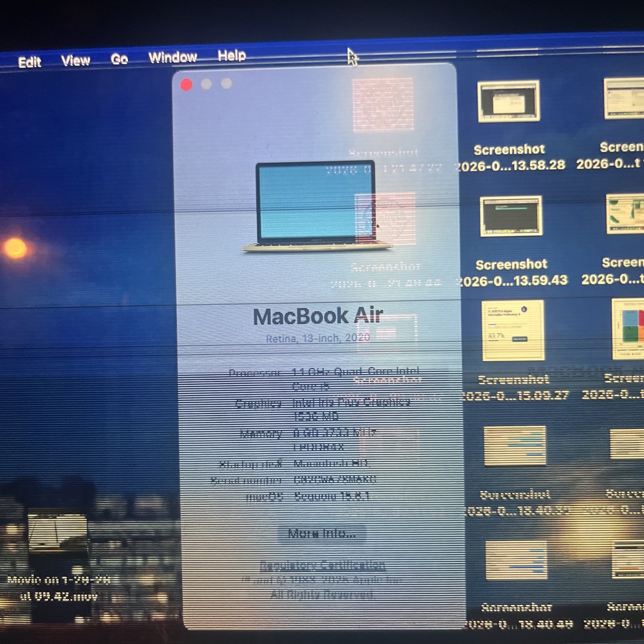Click the "All Rights Reserved." copyright text
Screen dimensions: 644x644
pyautogui.click(x=322, y=594)
